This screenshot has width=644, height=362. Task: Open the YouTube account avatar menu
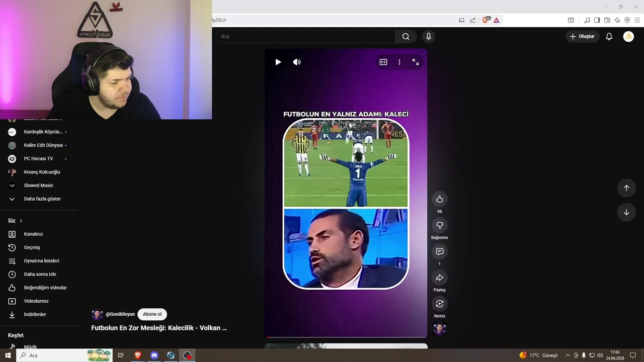tap(628, 36)
